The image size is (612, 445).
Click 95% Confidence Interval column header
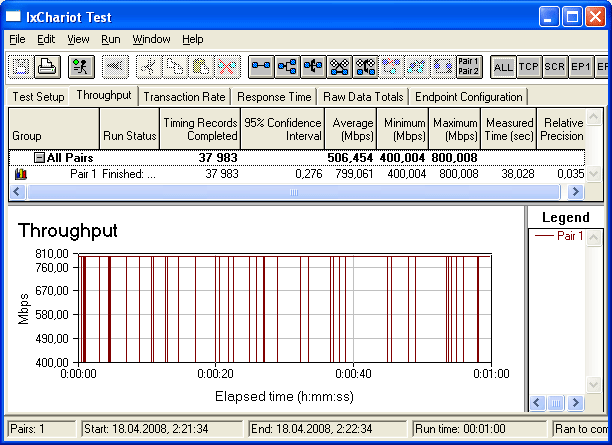coord(283,129)
